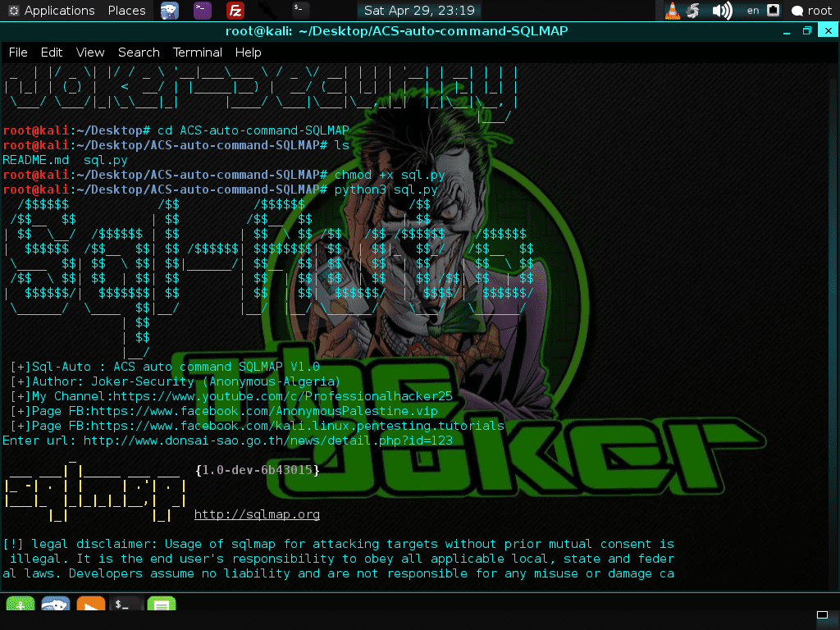Screen dimensions: 840x630
Task: Open the terminal Help menu
Action: pos(249,52)
